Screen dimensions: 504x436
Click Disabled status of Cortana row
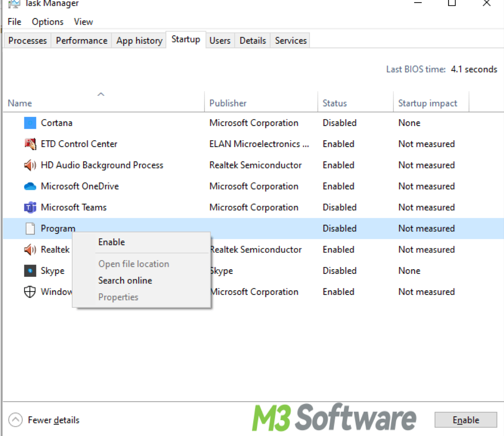[339, 123]
